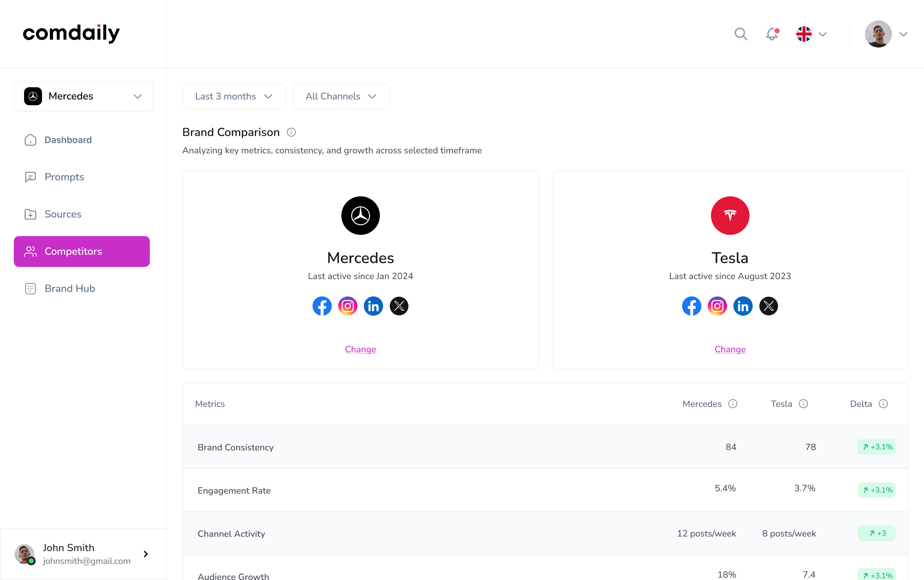924x580 pixels.
Task: Open Mercedes LinkedIn profile icon
Action: click(x=373, y=306)
